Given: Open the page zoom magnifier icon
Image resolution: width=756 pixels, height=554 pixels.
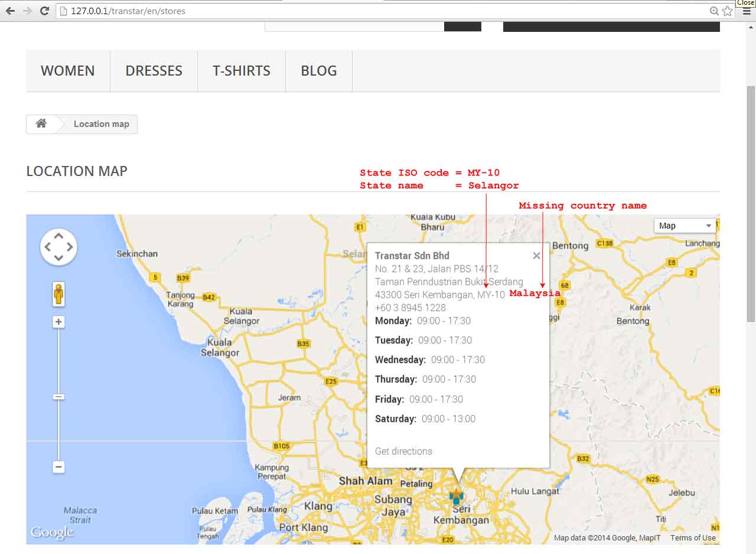Looking at the screenshot, I should (714, 11).
